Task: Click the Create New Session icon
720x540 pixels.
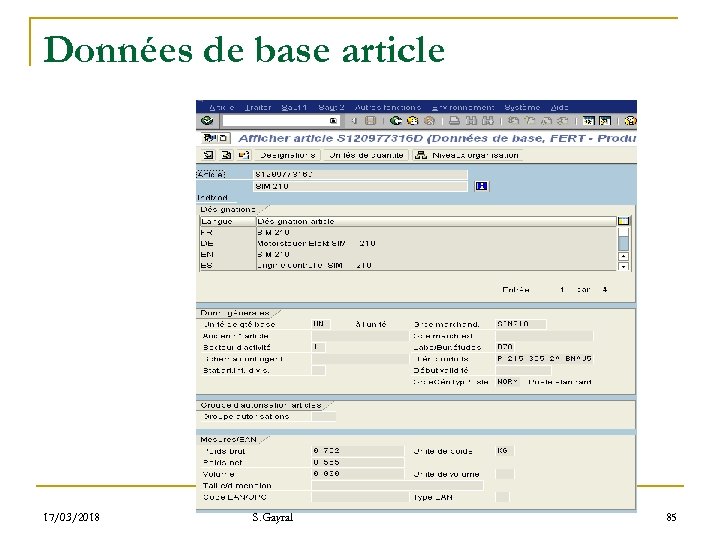Action: coord(589,121)
